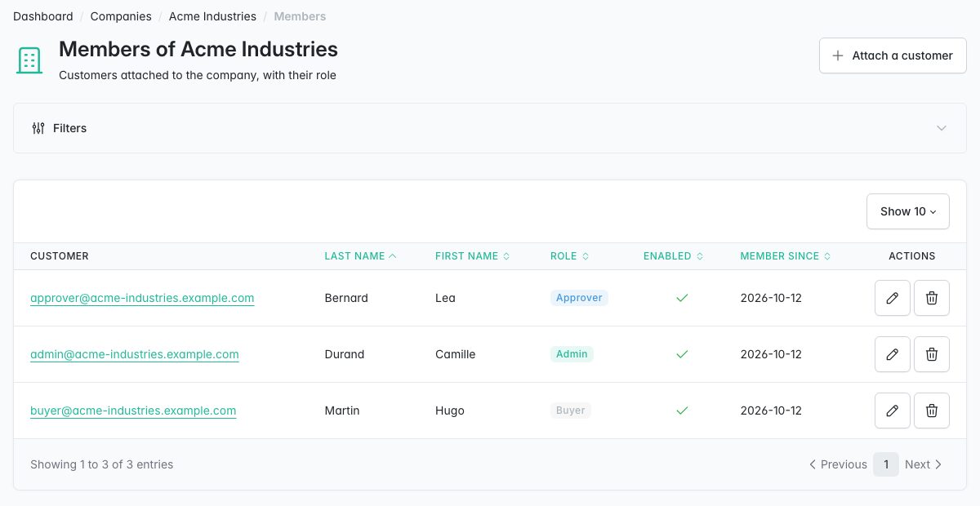
Task: Click the filters sliders icon
Action: click(x=38, y=128)
